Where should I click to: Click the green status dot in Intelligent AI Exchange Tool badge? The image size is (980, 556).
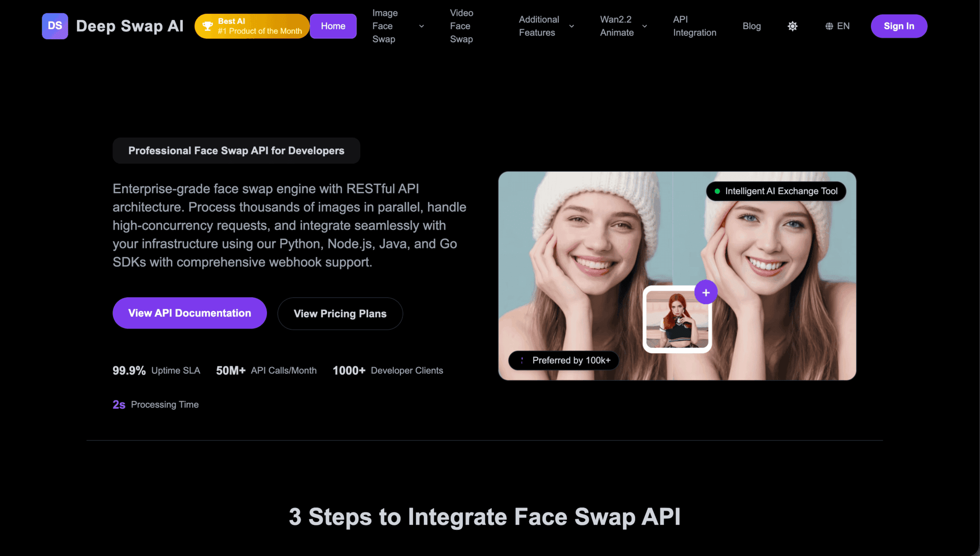[717, 190]
